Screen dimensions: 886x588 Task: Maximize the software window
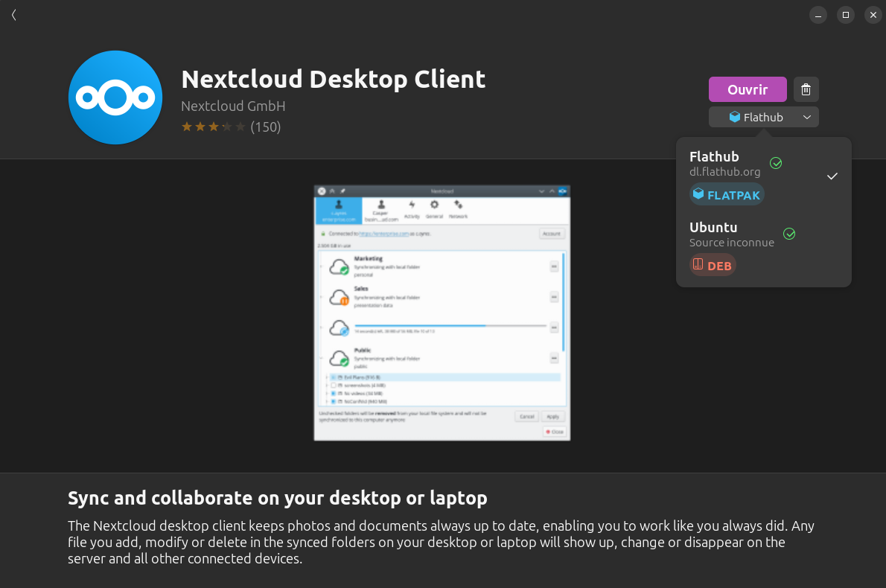(x=845, y=15)
